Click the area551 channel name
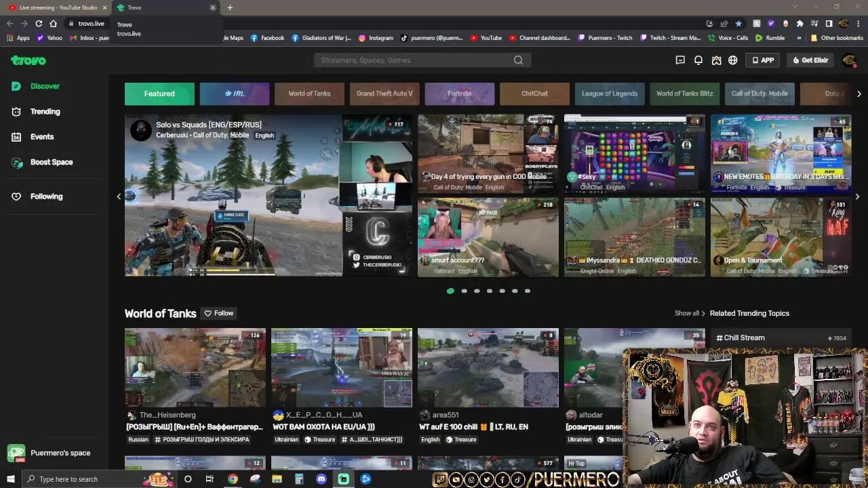 [x=446, y=415]
